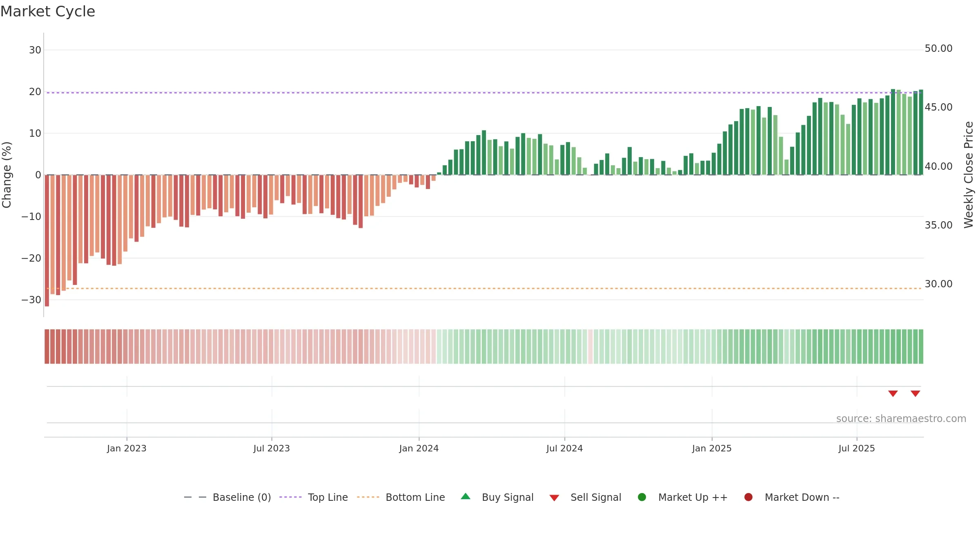Click the gray dashed Baseline legend sample

[195, 497]
